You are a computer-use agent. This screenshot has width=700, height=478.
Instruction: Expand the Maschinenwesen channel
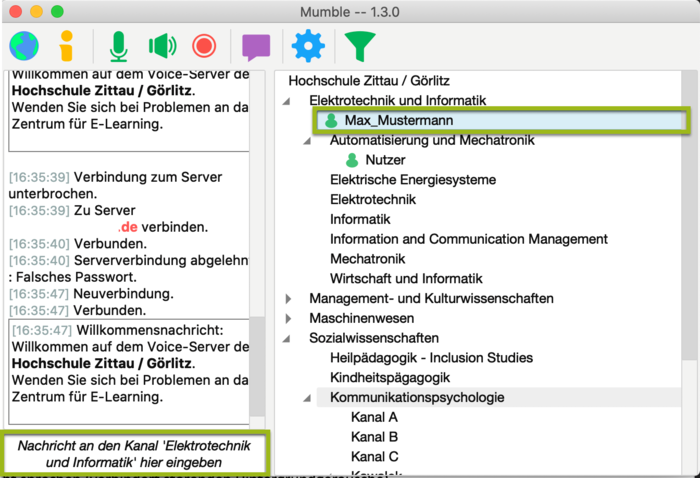coord(288,318)
